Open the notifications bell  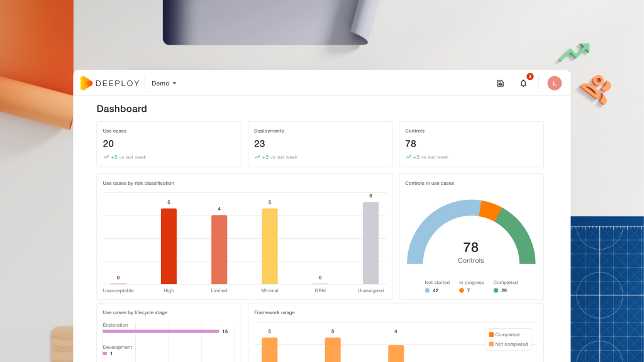coord(523,84)
